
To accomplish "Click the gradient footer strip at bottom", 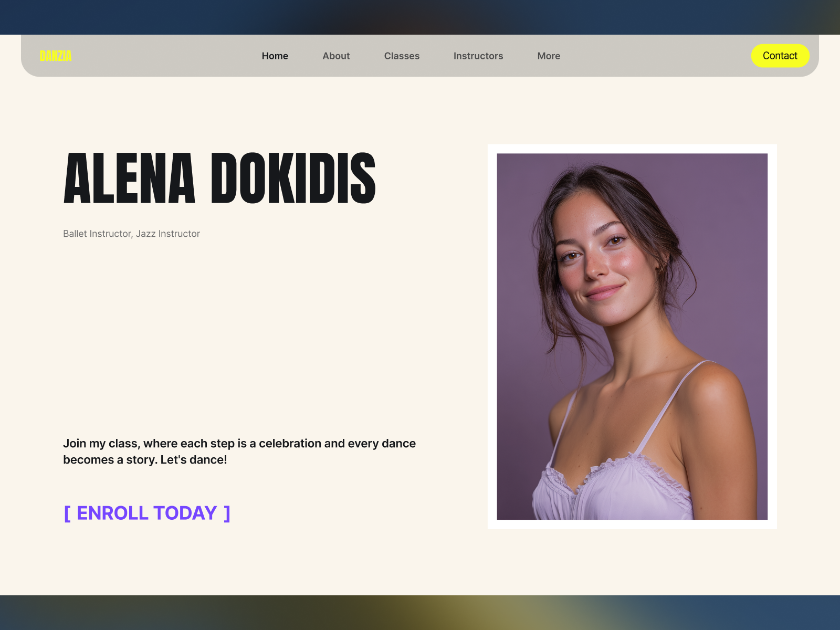I will (x=420, y=612).
